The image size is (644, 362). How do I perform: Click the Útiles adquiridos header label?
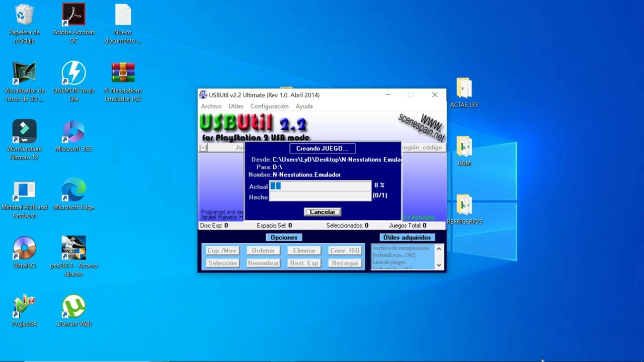[x=407, y=237]
